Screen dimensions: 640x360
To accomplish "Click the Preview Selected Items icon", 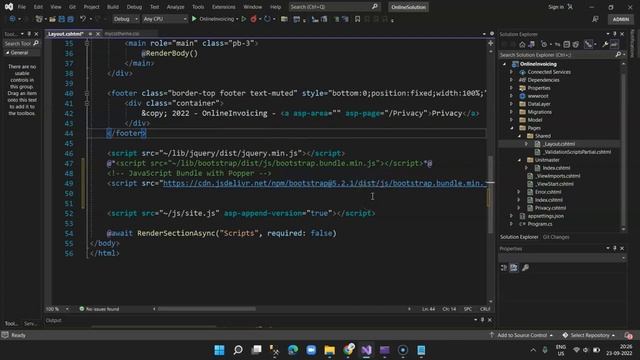I will [614, 44].
